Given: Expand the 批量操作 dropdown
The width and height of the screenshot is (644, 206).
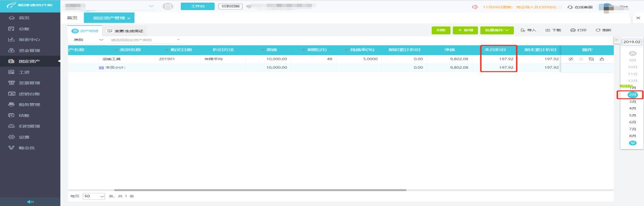Looking at the screenshot, I should (496, 30).
